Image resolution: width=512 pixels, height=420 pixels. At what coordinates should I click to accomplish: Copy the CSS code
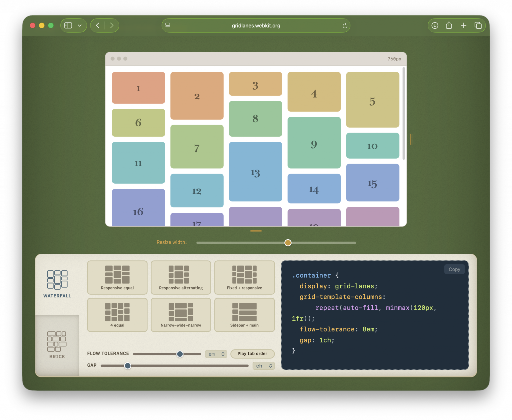pyautogui.click(x=454, y=269)
